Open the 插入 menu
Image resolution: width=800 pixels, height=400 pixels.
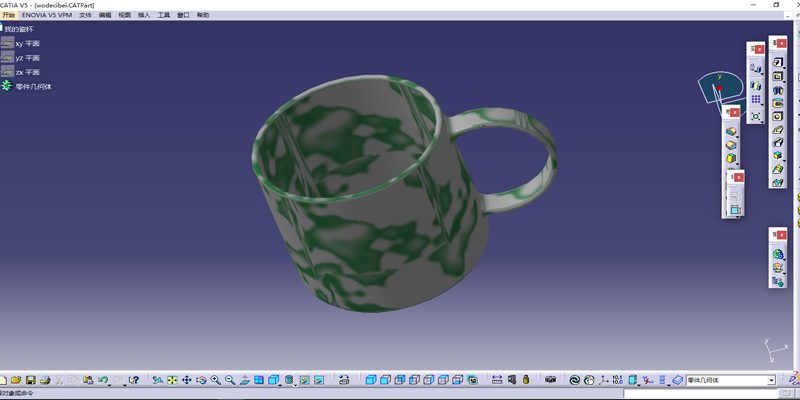[x=144, y=16]
